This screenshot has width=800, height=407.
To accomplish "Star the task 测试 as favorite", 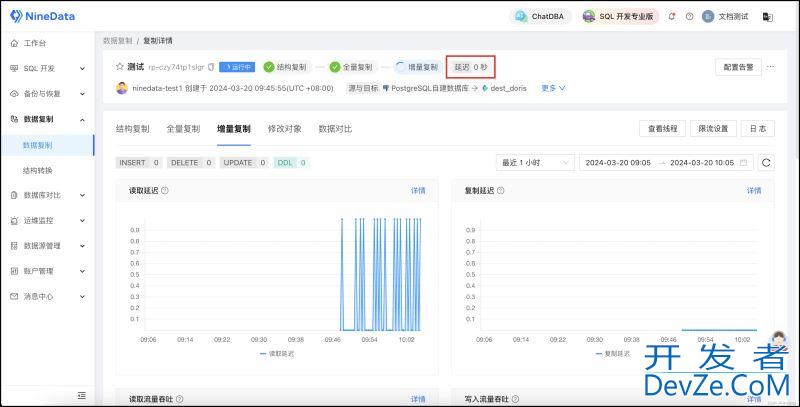I will 120,67.
